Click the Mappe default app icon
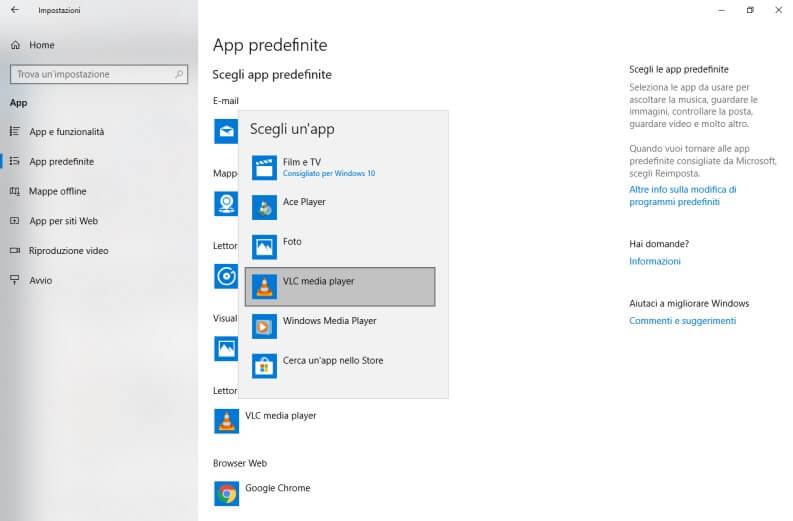The width and height of the screenshot is (793, 521). point(226,204)
